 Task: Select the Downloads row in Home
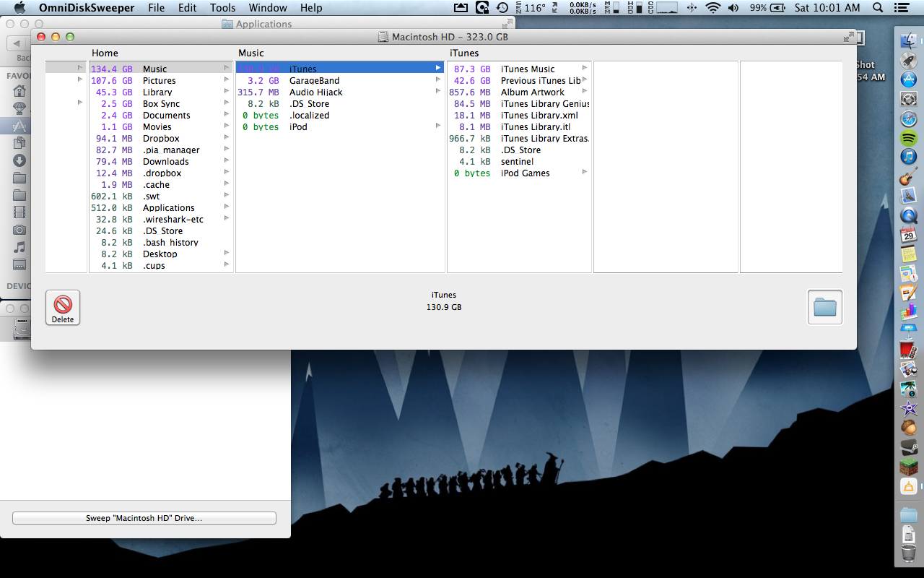click(x=160, y=162)
